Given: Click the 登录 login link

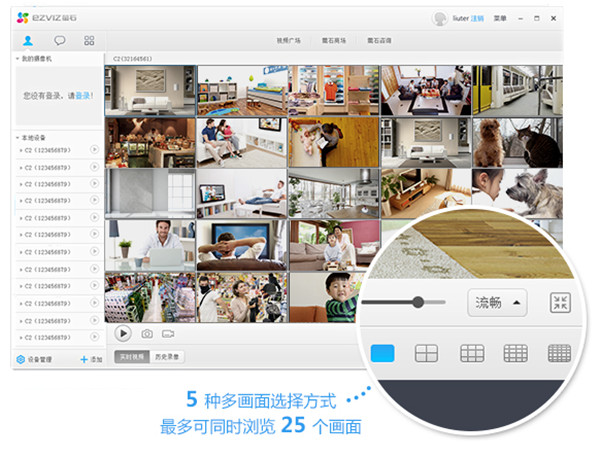Looking at the screenshot, I should pyautogui.click(x=82, y=96).
